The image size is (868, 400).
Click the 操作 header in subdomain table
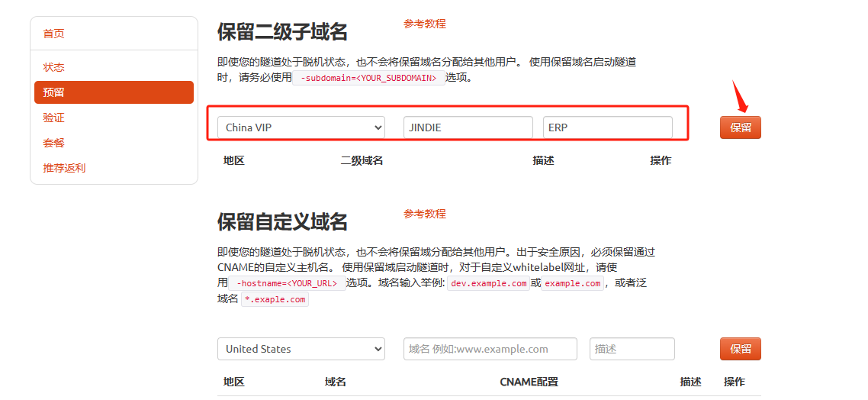tap(661, 160)
